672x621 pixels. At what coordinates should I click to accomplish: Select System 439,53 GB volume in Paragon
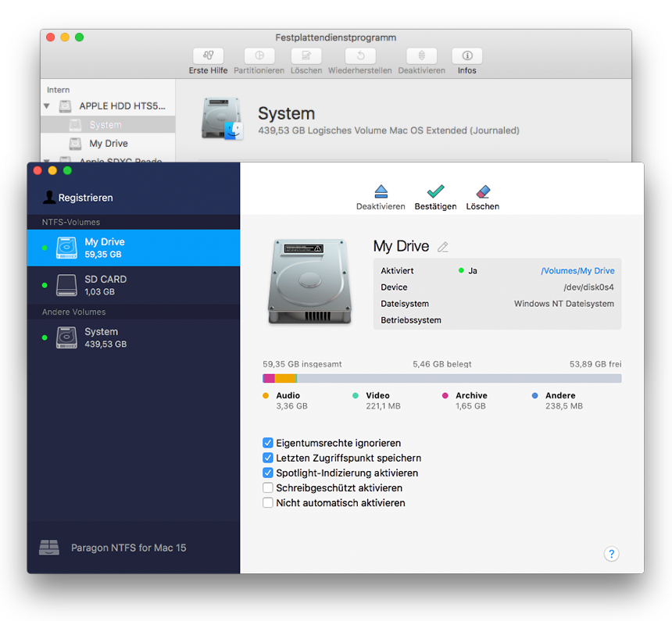(134, 337)
